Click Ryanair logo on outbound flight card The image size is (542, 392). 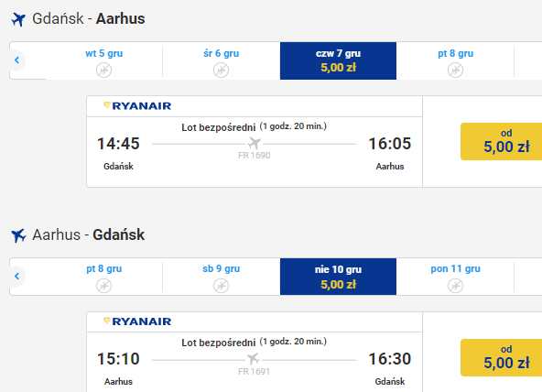click(x=137, y=105)
